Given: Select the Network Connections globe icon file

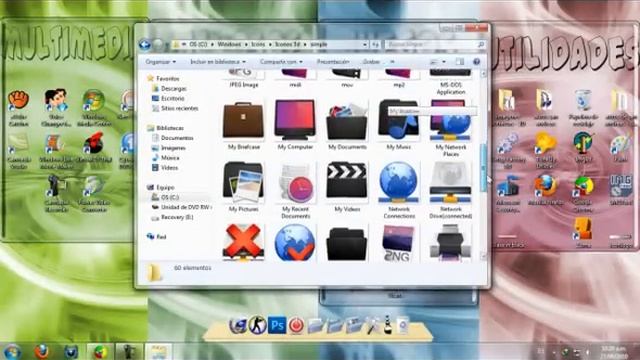Looking at the screenshot, I should (x=399, y=191).
